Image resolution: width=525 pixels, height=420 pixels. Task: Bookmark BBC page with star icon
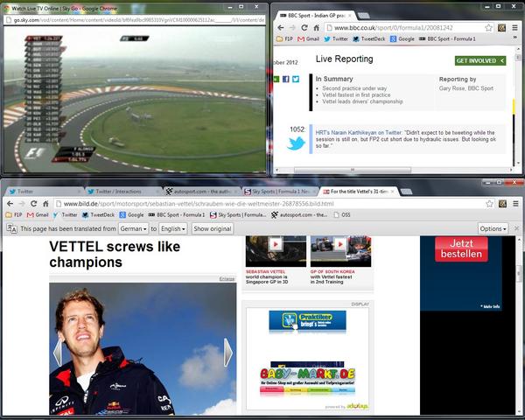coord(489,28)
